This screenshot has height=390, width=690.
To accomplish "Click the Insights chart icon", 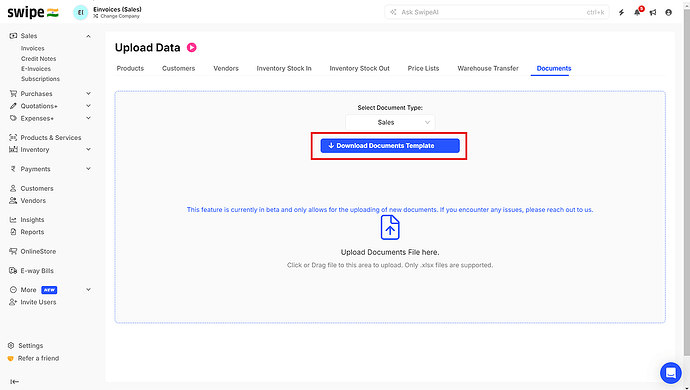I will click(x=13, y=220).
